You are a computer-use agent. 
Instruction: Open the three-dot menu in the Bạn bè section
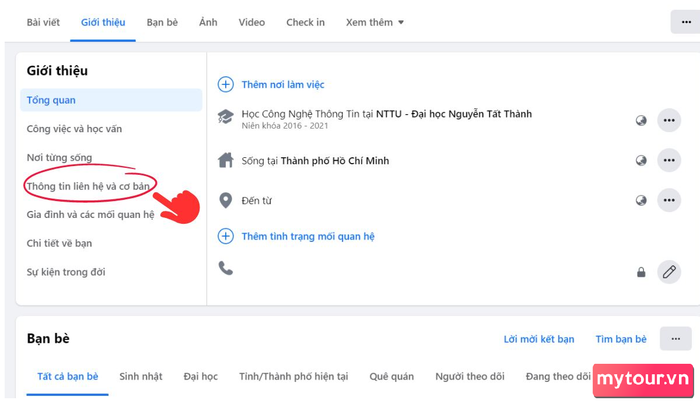675,338
